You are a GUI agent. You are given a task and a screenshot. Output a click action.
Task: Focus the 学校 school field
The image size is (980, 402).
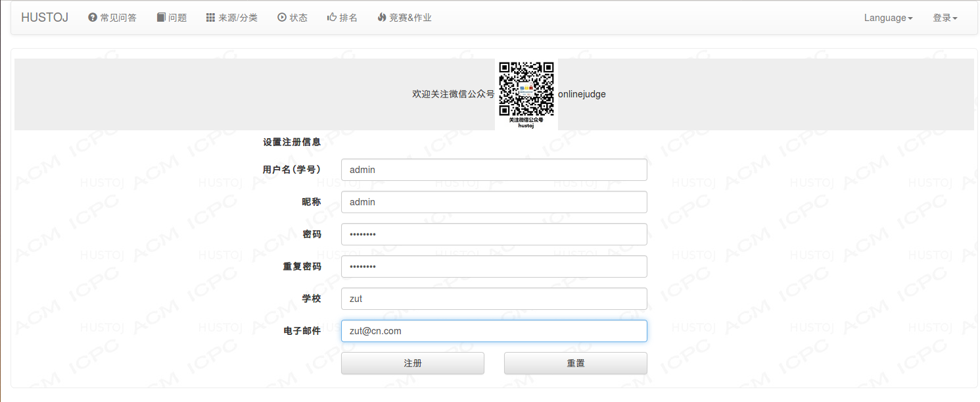coord(494,299)
